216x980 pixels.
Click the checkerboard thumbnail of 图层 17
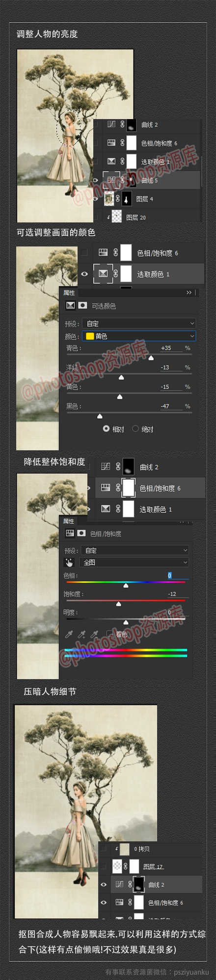117,866
